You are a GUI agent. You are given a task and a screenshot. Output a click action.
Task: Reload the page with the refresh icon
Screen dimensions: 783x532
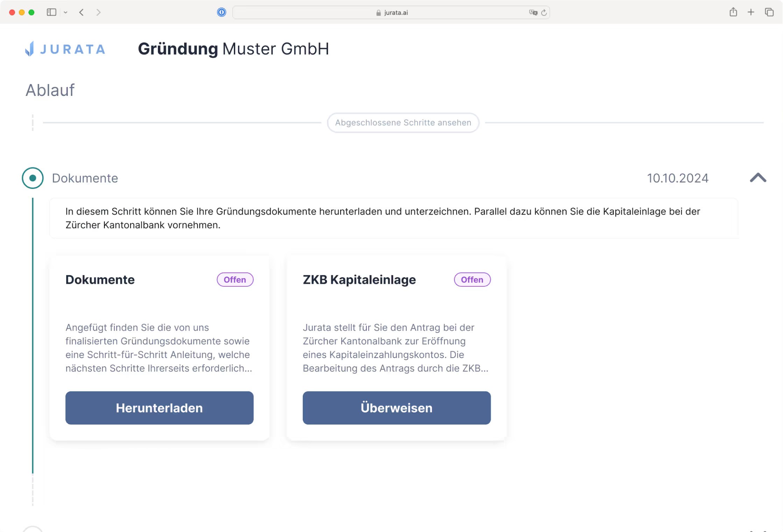[x=544, y=13]
